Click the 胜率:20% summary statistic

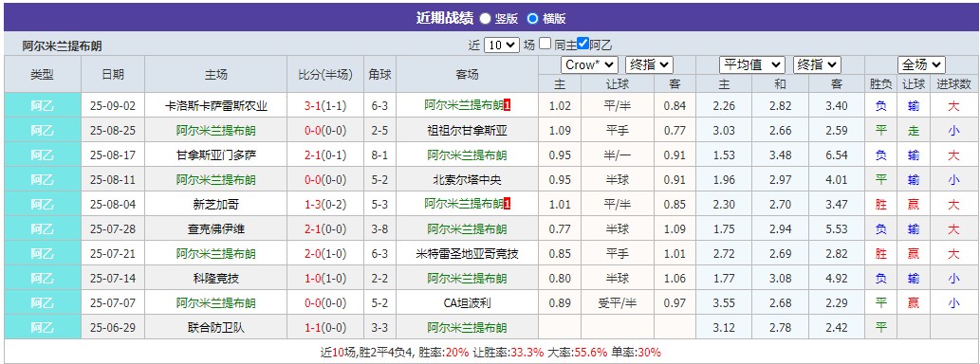point(443,352)
